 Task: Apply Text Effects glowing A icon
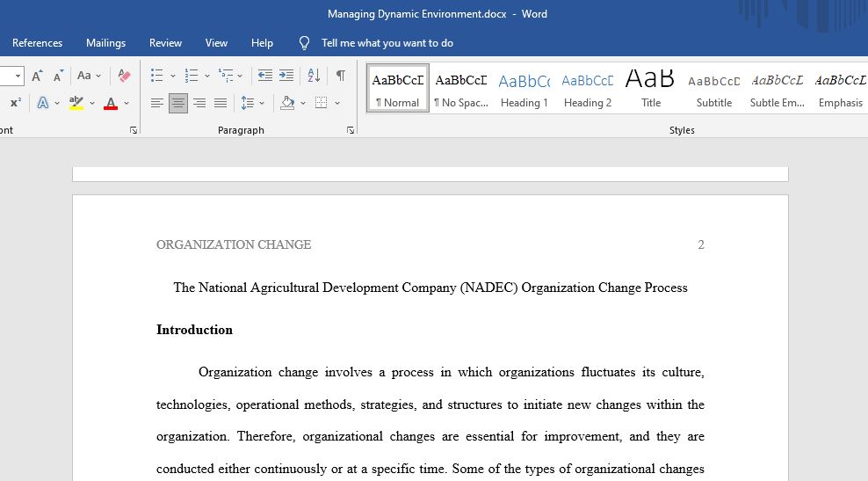(43, 103)
